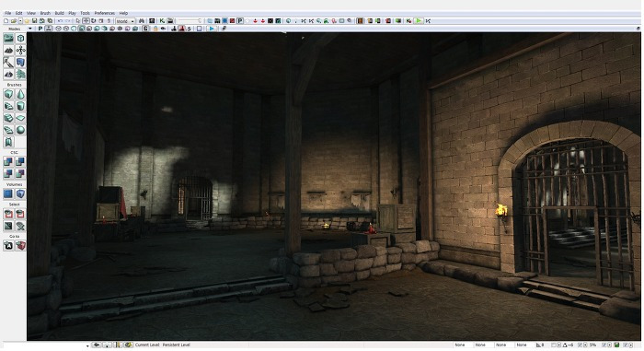Create a Cone builder brush

pyautogui.click(x=20, y=94)
